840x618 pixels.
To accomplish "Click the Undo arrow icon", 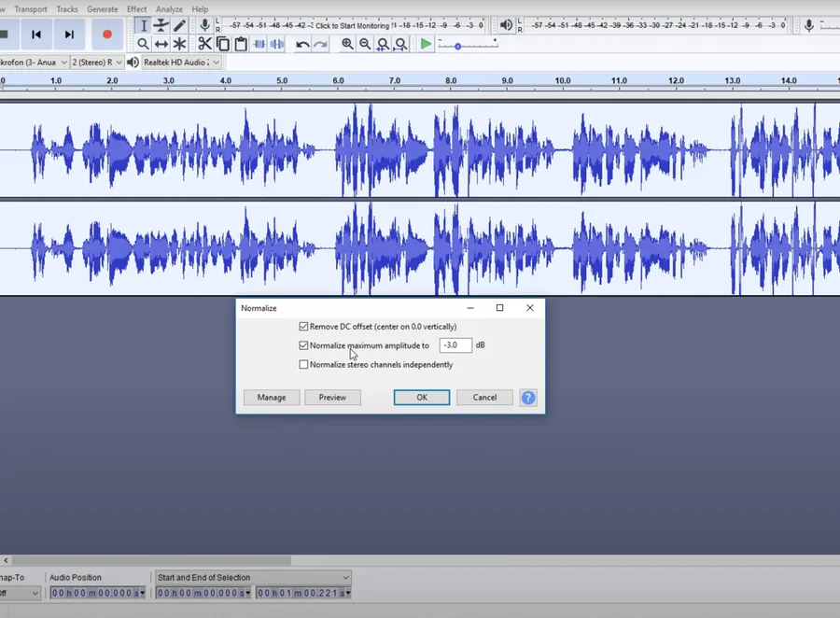I will coord(302,44).
